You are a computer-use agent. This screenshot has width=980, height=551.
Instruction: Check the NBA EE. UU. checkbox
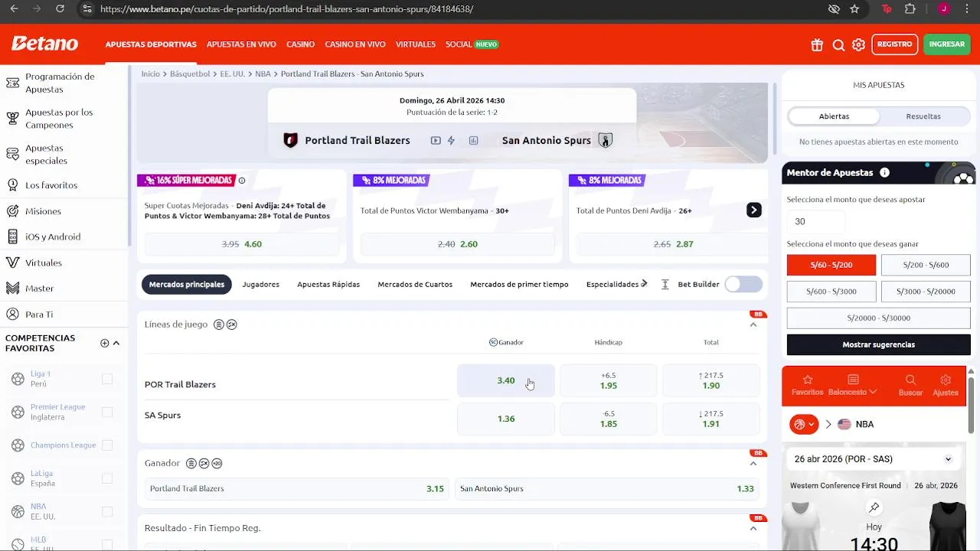coord(107,511)
